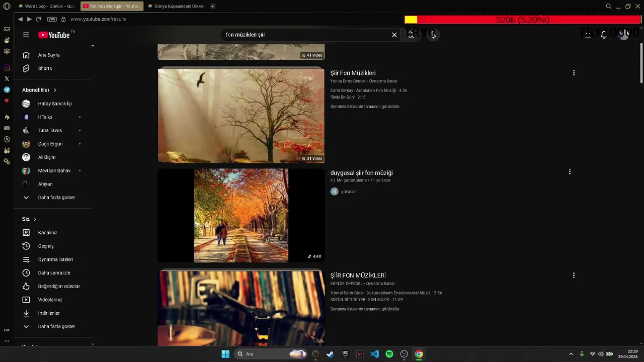Play Cahit Berkay - Ardakalan Fon Müziği
This screenshot has height=362, width=644.
click(368, 90)
